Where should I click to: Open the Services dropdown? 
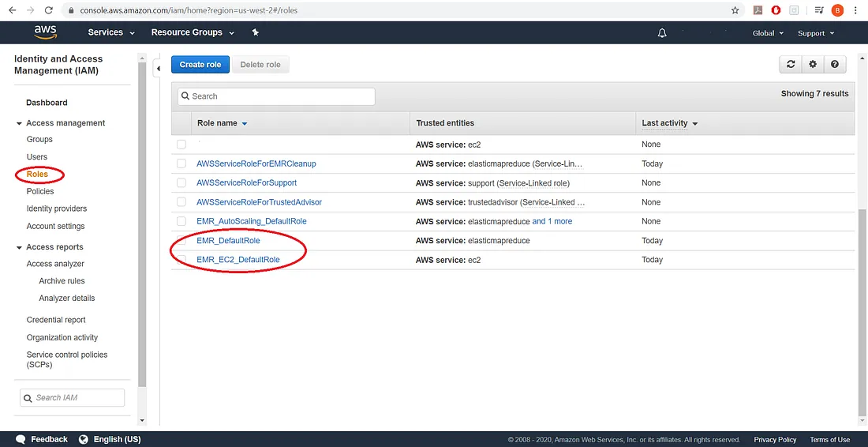[111, 32]
